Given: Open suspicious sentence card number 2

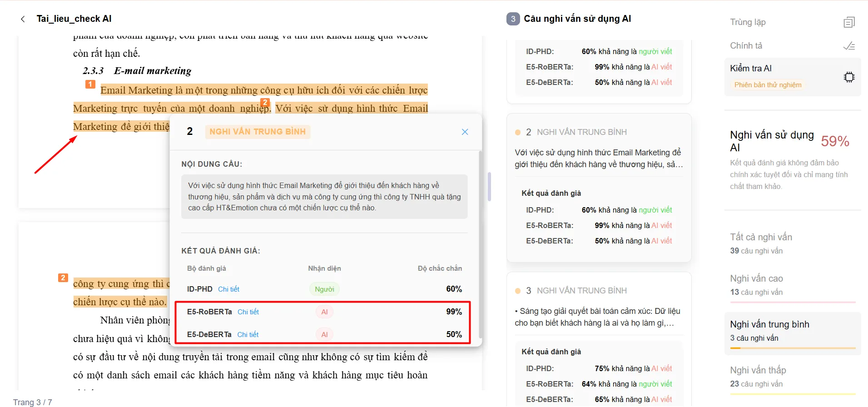Looking at the screenshot, I should tap(599, 188).
